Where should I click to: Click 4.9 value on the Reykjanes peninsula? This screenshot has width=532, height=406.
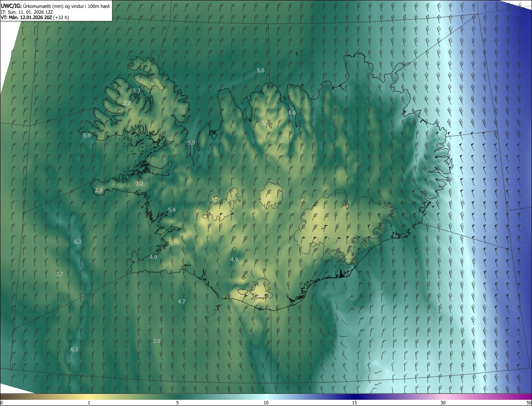[x=153, y=257]
